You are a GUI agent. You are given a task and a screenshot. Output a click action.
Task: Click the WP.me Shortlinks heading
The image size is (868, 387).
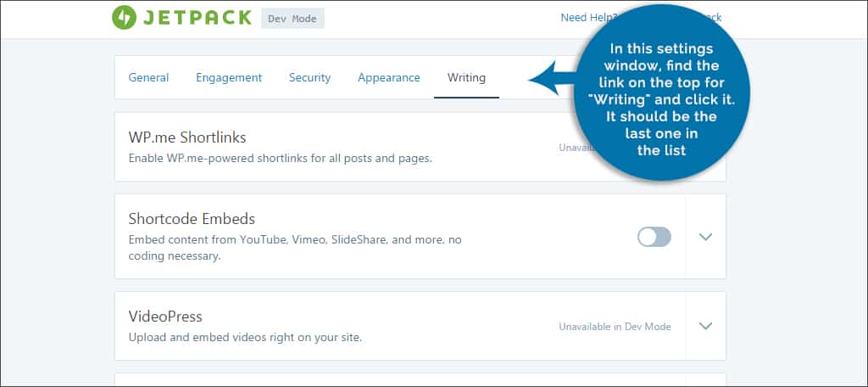pyautogui.click(x=187, y=137)
